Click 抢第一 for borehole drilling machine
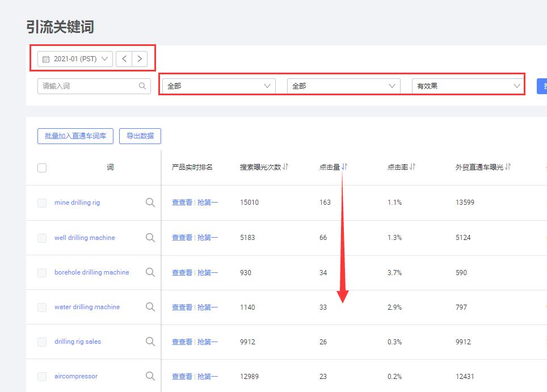Viewport: 547px width, 392px height. [207, 272]
